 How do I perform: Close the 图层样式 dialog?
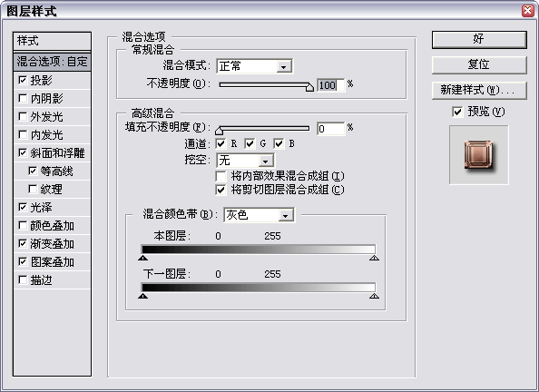point(527,11)
